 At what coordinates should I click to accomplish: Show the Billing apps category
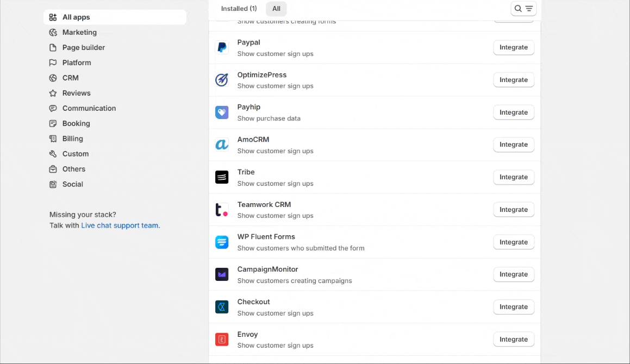point(73,139)
